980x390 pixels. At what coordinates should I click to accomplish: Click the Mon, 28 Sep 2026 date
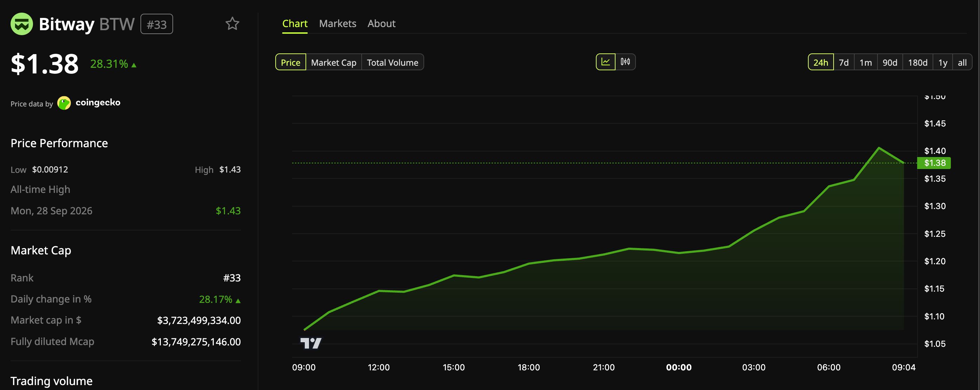coord(51,210)
